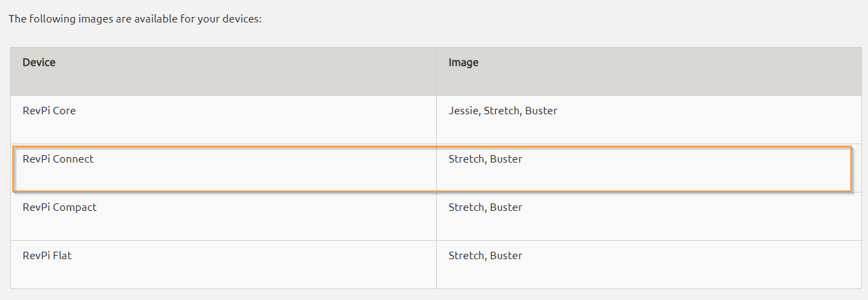Click the word "Compact" in RevPi Compact
The width and height of the screenshot is (868, 300).
pyautogui.click(x=74, y=207)
